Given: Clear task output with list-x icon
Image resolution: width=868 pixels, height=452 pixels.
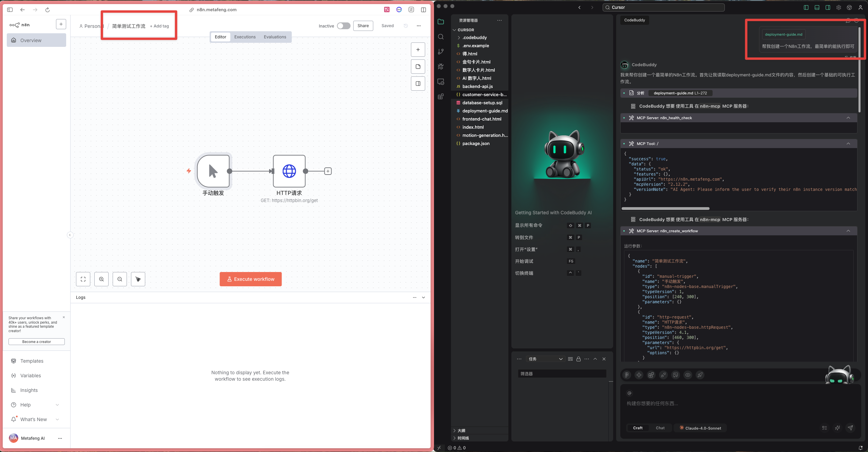Looking at the screenshot, I should coord(570,359).
